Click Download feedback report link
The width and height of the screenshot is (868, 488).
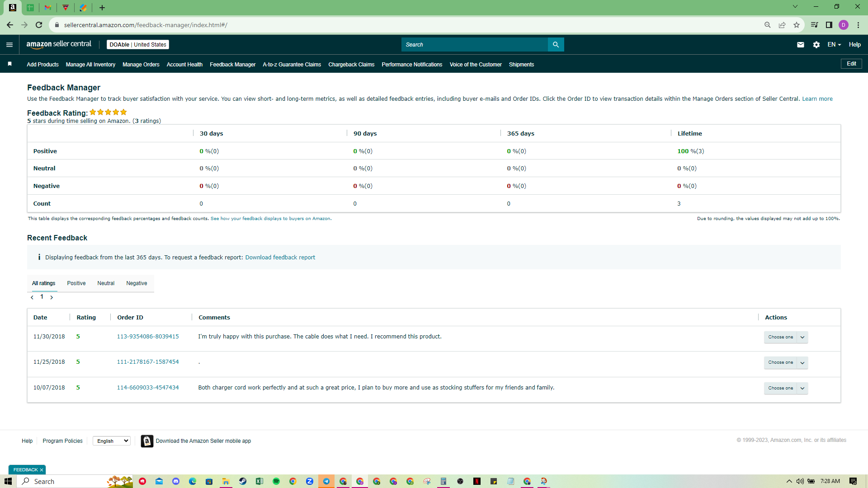[x=280, y=258]
